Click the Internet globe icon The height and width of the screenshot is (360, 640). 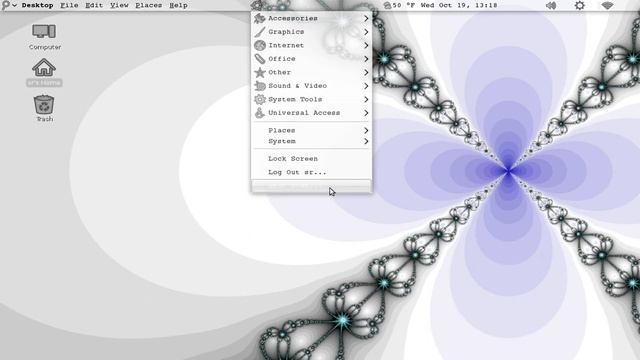(x=260, y=45)
